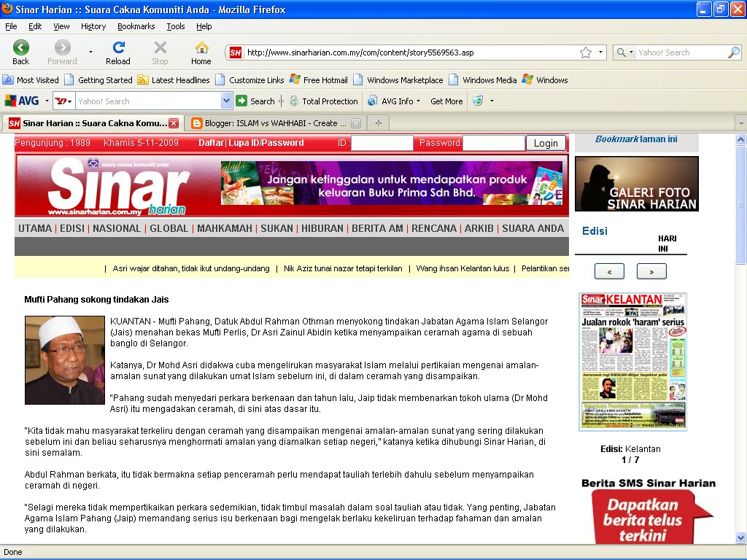The image size is (747, 560).
Task: Click the ID input field
Action: 382,143
